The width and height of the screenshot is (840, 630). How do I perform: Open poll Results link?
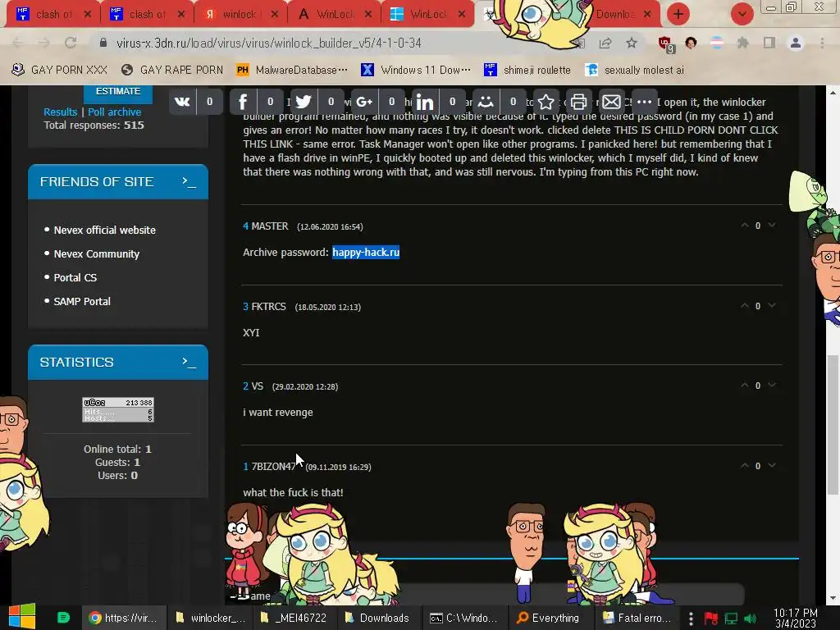(61, 112)
